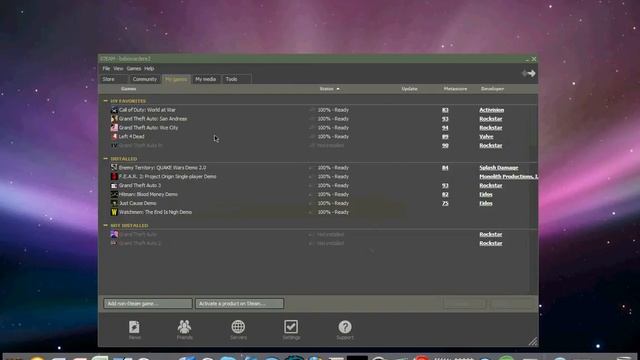Switch to the Tools tab

[x=236, y=79]
